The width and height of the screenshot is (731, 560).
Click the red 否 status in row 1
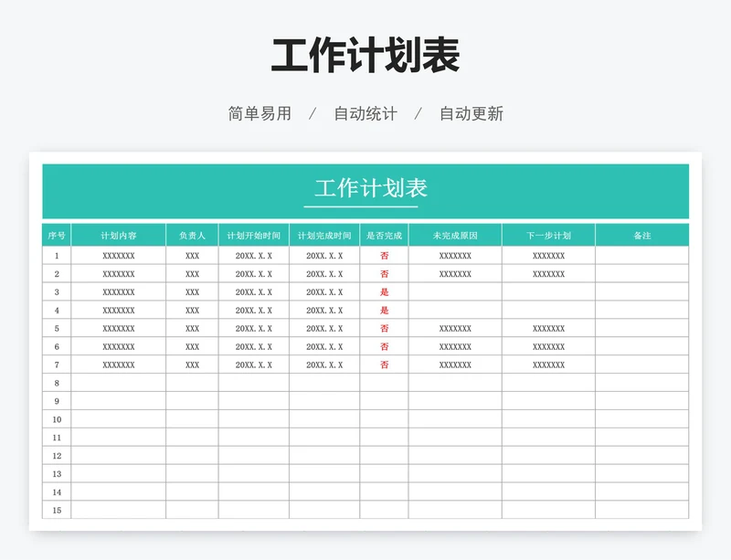click(384, 256)
